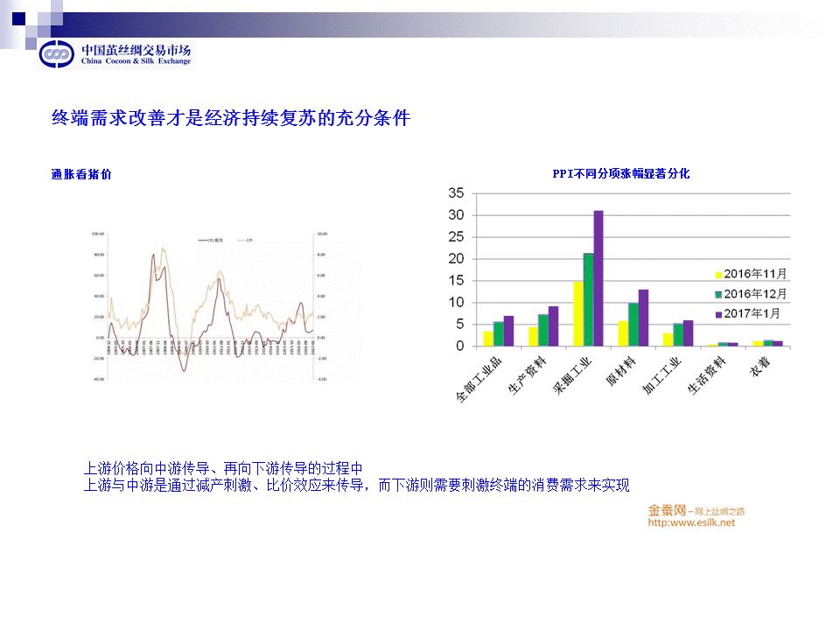Click the green bar for 采掘工业
The image size is (840, 630).
tap(588, 299)
